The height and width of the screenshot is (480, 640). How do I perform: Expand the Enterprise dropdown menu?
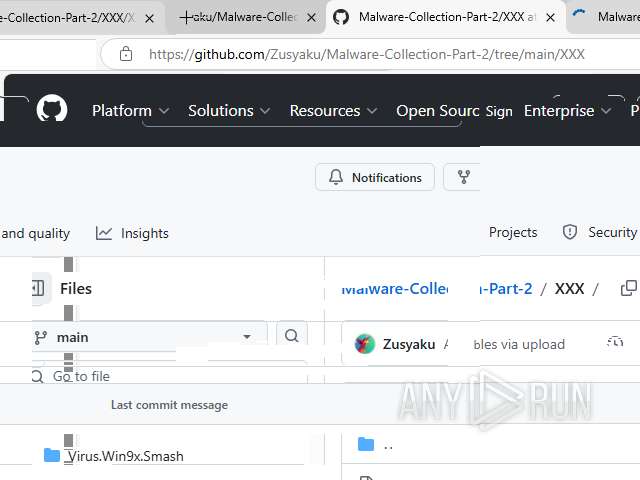567,111
